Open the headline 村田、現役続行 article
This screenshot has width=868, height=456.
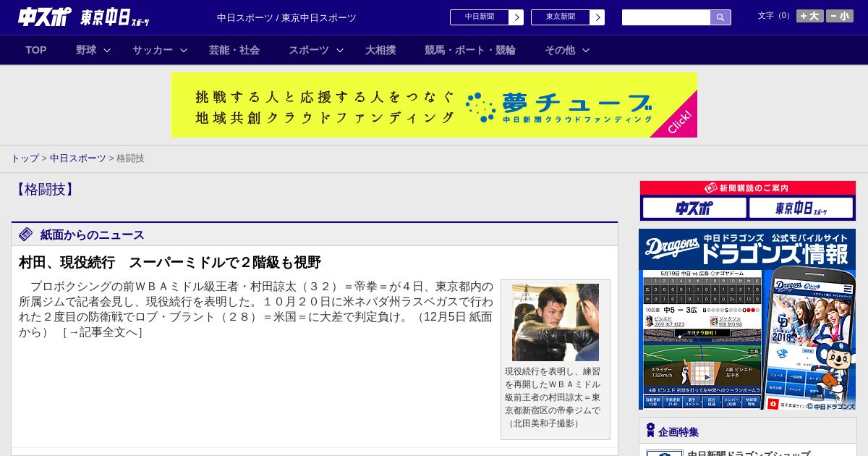pos(170,262)
